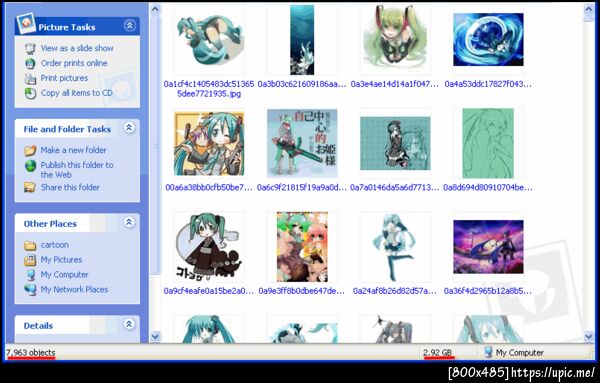Click the cartoon folder icon
Viewport: 600px width, 383px height.
click(30, 245)
